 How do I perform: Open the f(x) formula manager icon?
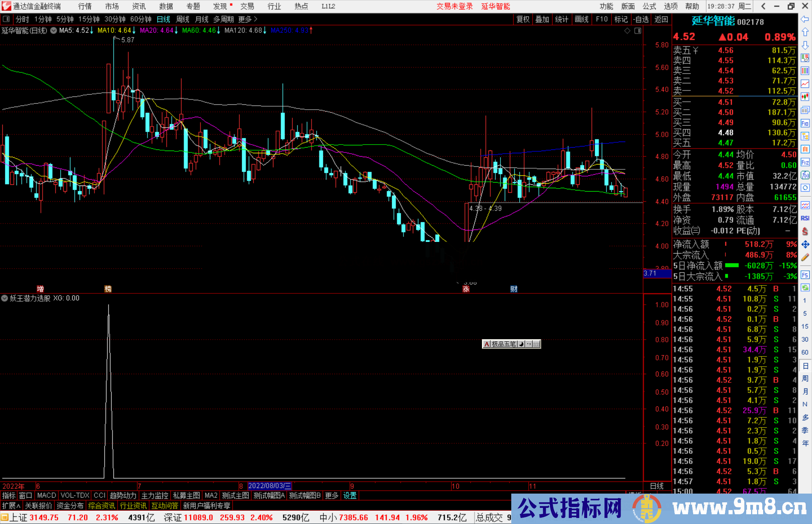click(x=805, y=175)
